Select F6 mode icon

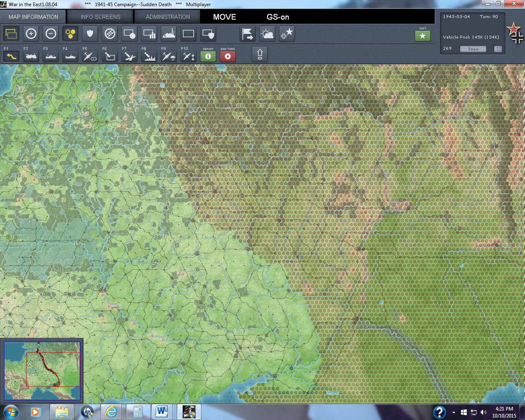110,56
